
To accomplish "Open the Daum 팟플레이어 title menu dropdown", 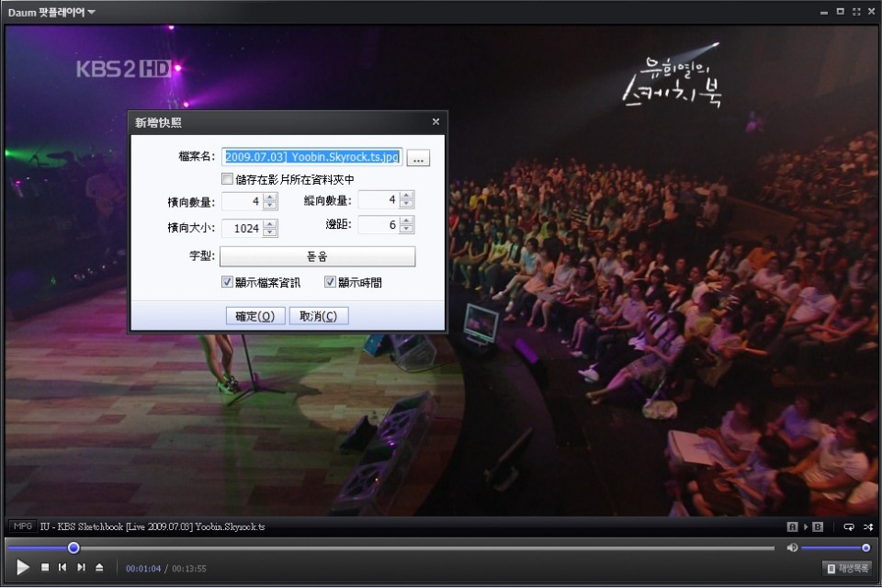I will (x=51, y=12).
